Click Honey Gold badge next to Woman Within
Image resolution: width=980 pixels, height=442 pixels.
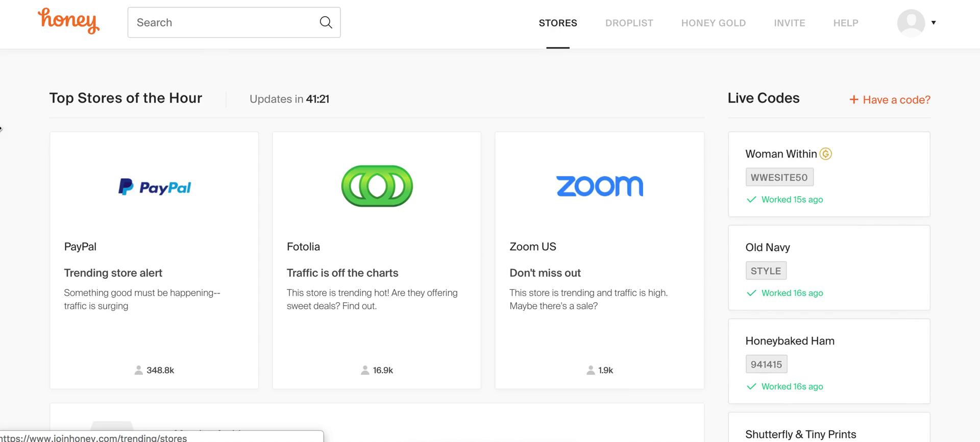click(x=825, y=154)
